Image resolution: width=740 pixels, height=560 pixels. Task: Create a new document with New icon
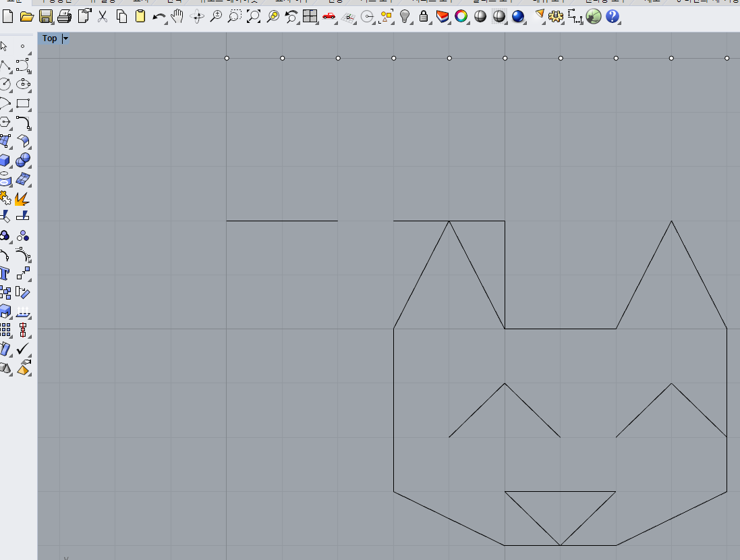(8, 16)
